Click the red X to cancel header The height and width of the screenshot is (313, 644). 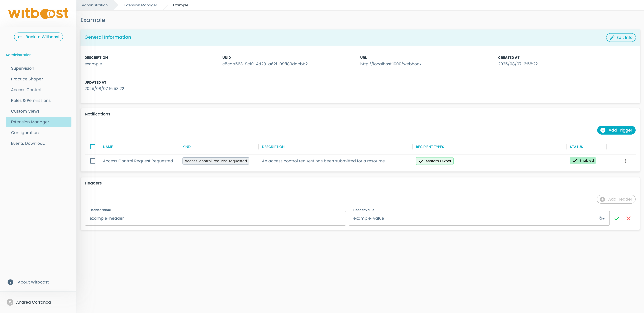[x=628, y=218]
